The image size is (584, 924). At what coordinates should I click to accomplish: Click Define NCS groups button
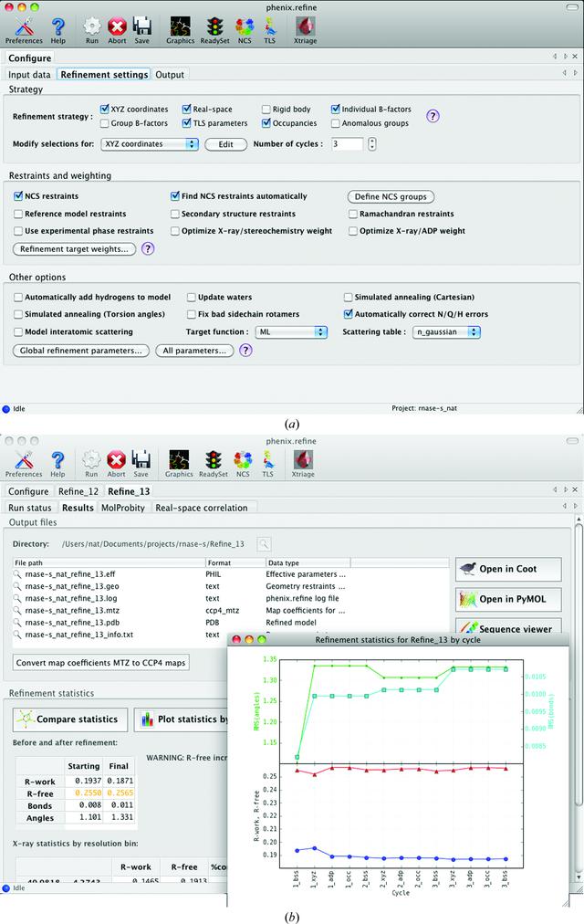(391, 197)
